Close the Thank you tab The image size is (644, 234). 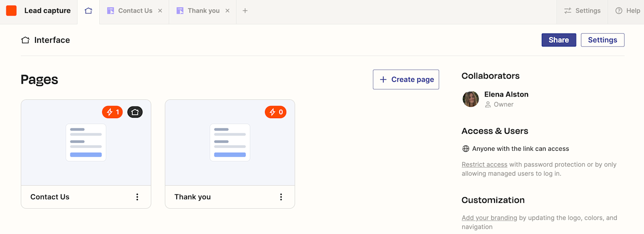coord(227,11)
